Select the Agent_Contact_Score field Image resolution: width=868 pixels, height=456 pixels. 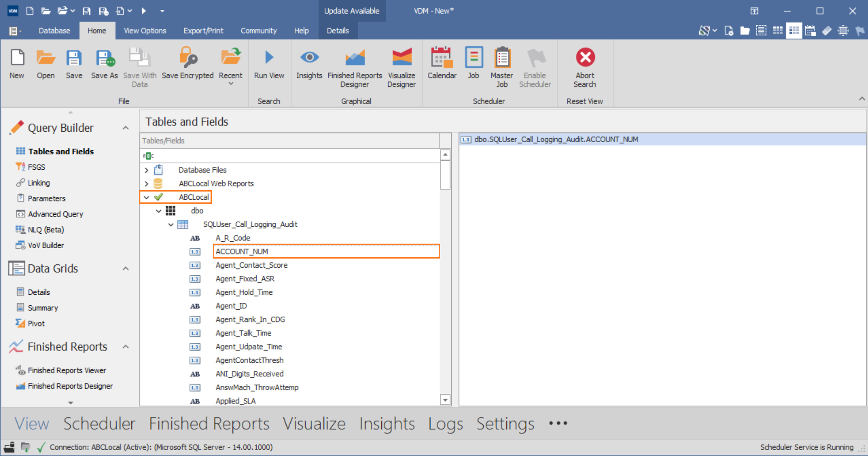pyautogui.click(x=251, y=265)
